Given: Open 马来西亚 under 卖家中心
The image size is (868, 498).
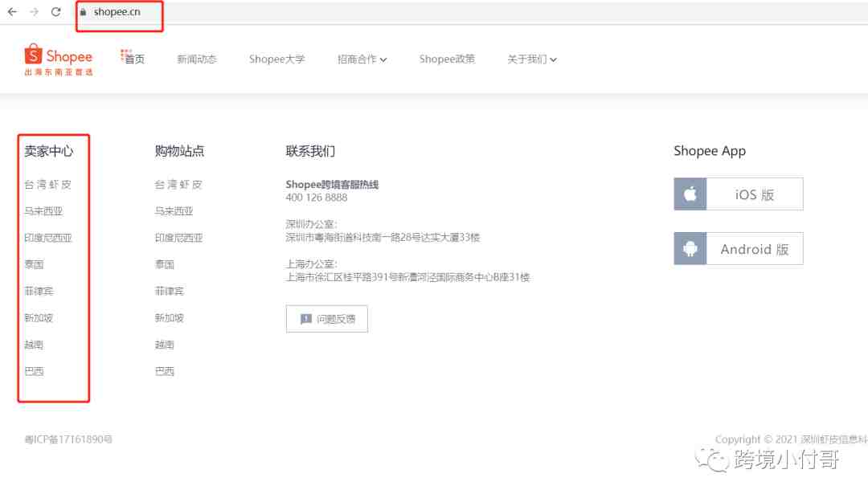Looking at the screenshot, I should click(x=43, y=210).
